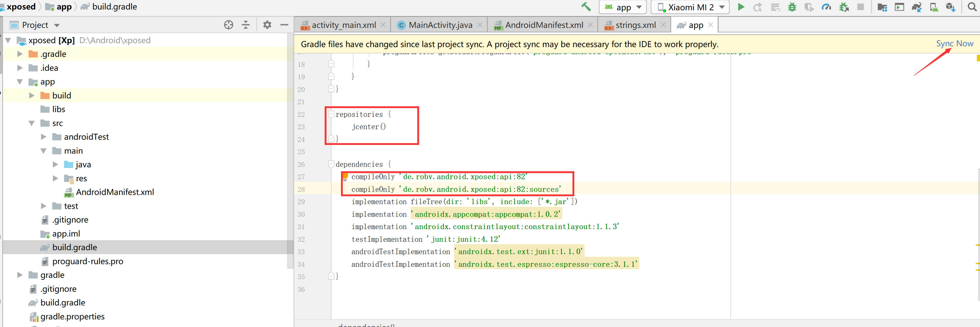Open the Xiaomi MI 2 device dropdown
Viewport: 980px width, 327px height.
tap(690, 7)
